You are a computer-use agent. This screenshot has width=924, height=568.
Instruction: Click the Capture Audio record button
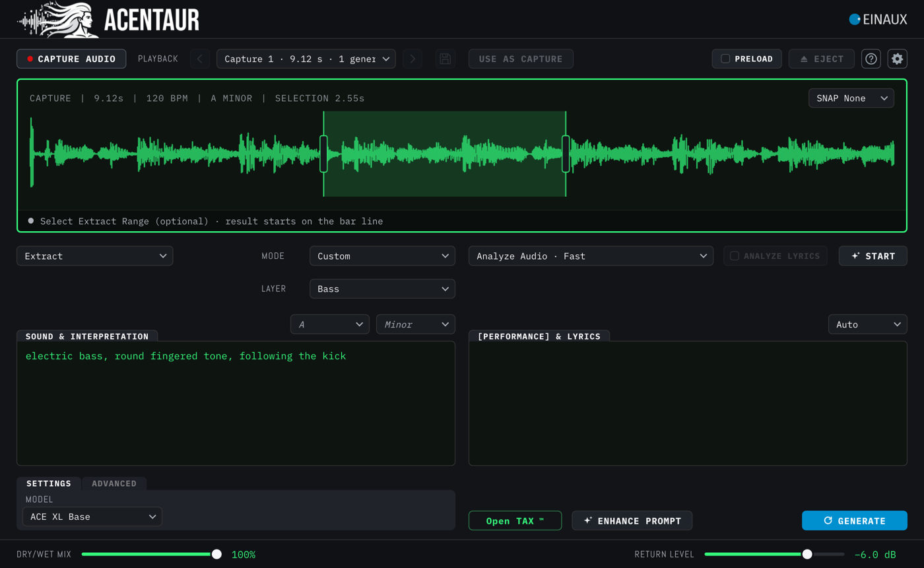pos(71,59)
